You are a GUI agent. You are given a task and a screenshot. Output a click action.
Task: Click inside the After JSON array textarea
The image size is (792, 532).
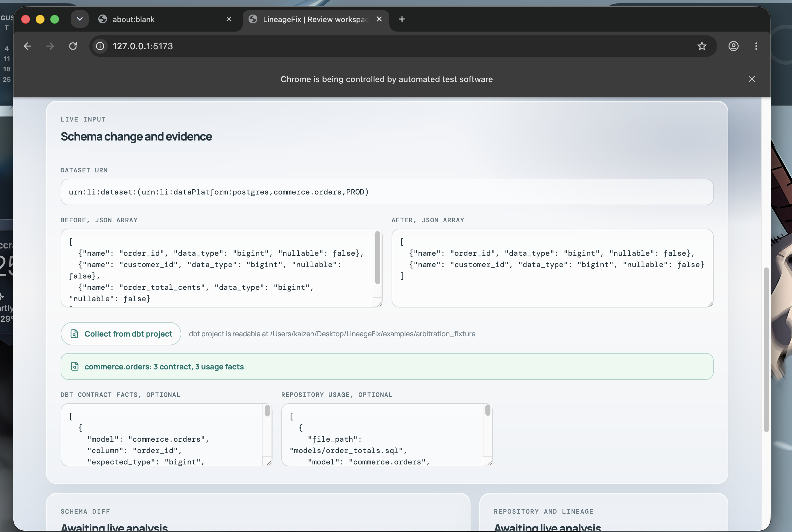(552, 268)
